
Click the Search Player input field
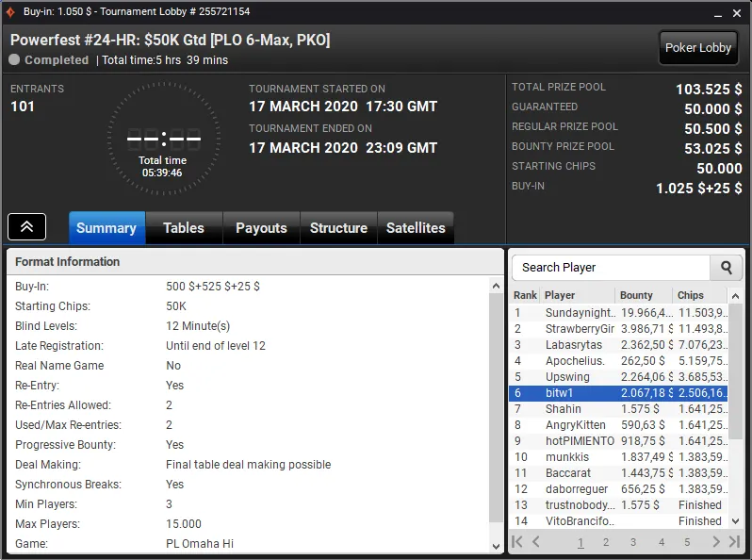[x=611, y=268]
